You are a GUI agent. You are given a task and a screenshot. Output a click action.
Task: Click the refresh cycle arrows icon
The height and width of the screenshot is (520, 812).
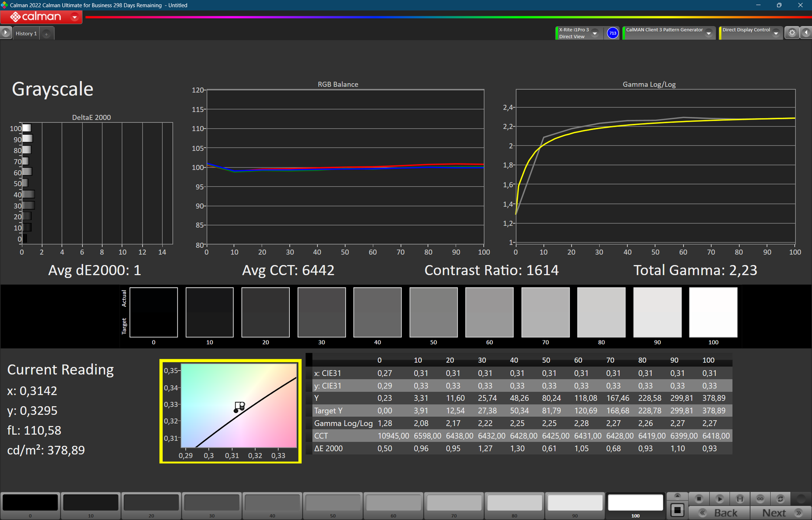(x=780, y=499)
